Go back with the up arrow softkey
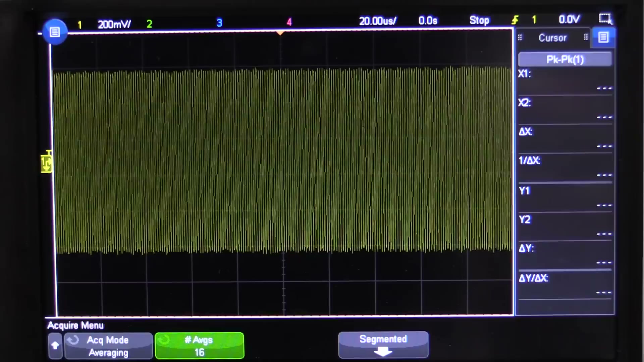Image resolution: width=644 pixels, height=362 pixels. point(55,346)
